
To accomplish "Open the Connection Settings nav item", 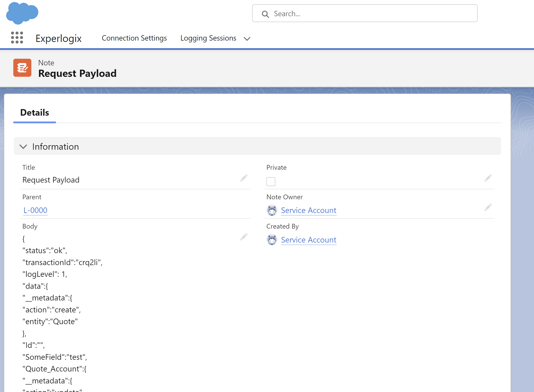I will coord(134,38).
